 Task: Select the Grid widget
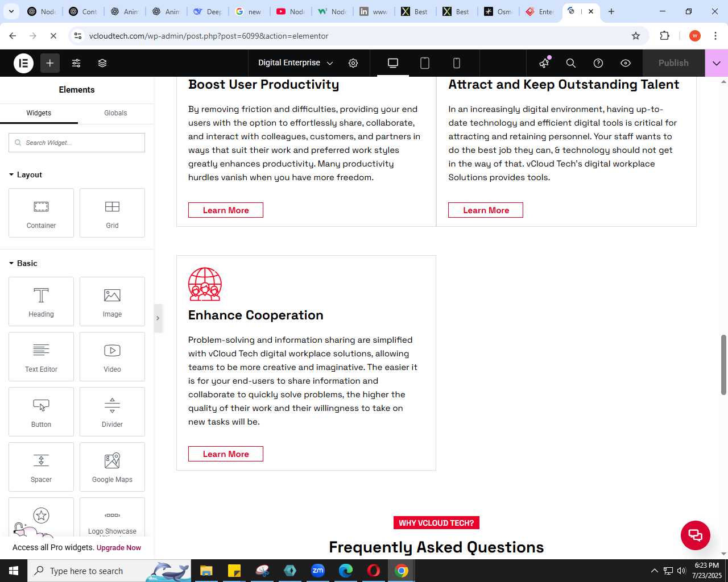click(x=112, y=213)
